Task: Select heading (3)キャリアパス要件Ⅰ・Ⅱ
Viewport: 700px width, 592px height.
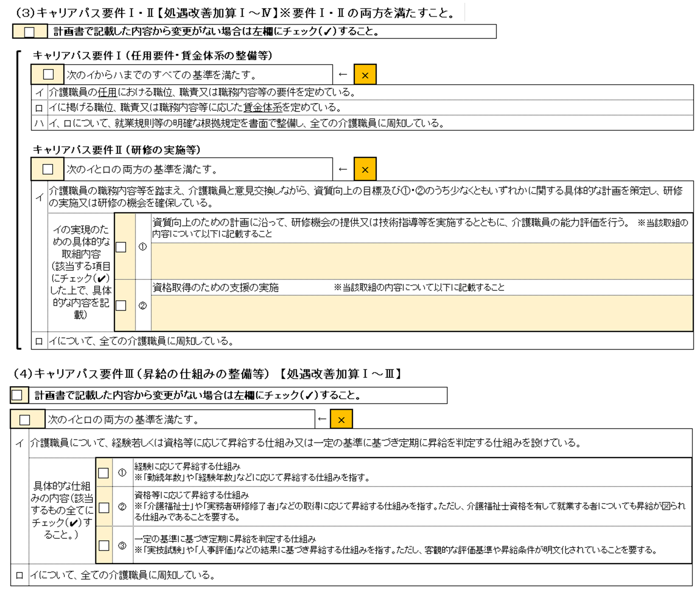Action: (235, 13)
